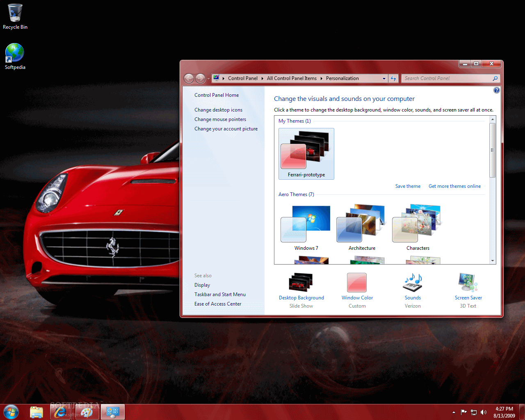Screen dimensions: 525x420
Task: Minimize the Personalization window
Action: point(465,64)
